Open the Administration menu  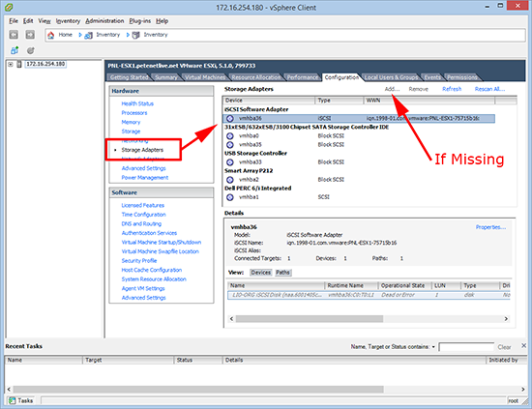coord(104,21)
